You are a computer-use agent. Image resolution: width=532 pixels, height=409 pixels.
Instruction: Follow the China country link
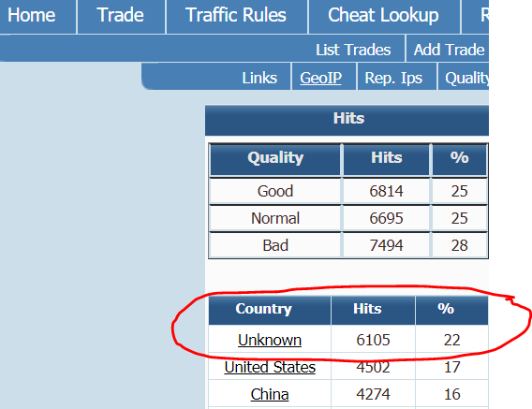(x=270, y=394)
